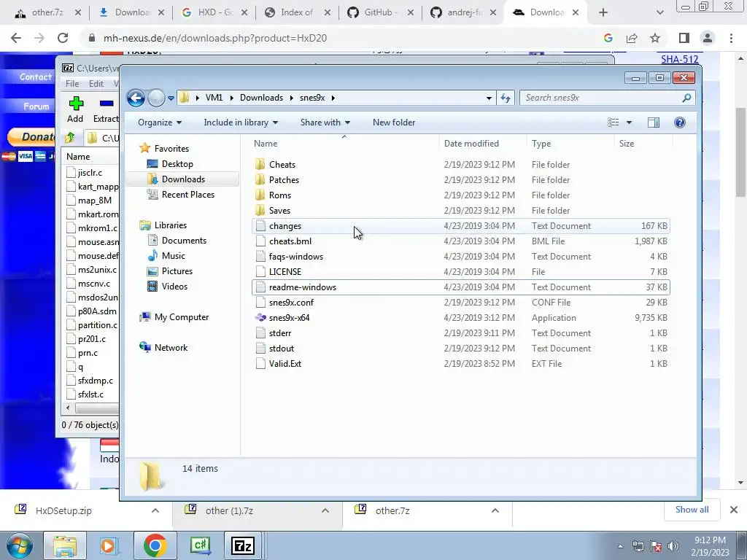
Task: Switch to the GitHub browser tab
Action: 379,12
